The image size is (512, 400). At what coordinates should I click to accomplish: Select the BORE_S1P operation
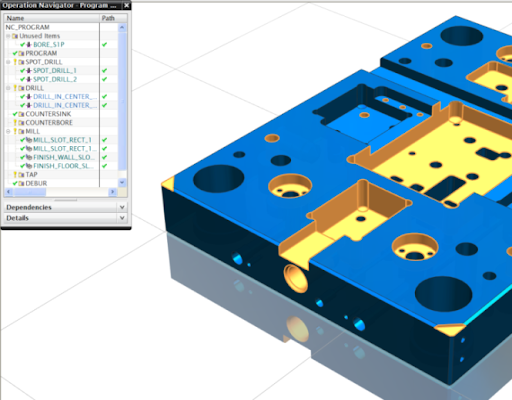(x=49, y=45)
